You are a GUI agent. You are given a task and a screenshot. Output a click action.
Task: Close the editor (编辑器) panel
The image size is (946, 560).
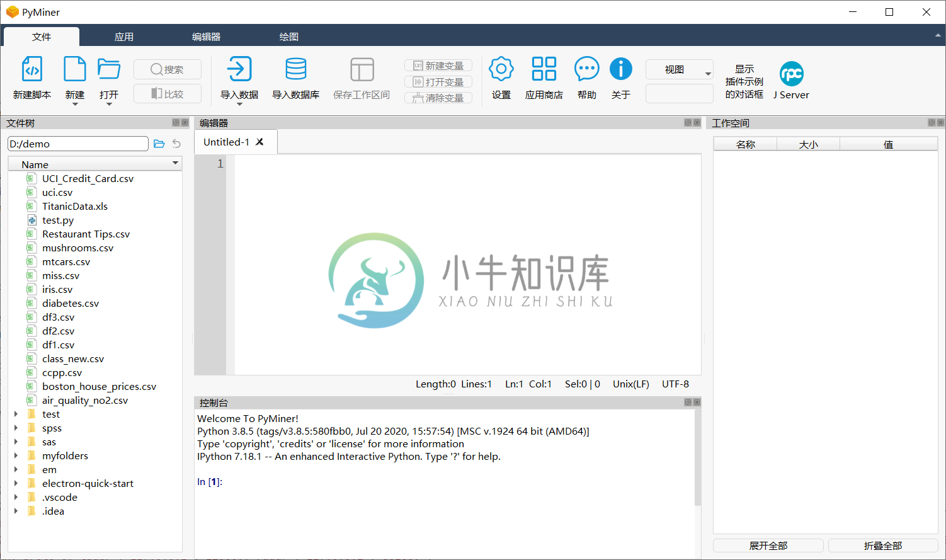[x=697, y=123]
